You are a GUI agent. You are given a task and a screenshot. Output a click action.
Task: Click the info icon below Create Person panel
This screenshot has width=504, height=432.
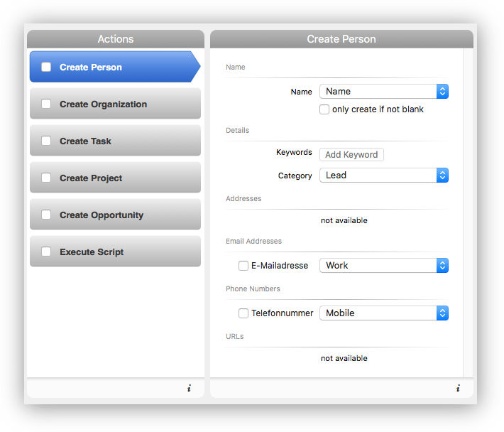click(x=458, y=388)
